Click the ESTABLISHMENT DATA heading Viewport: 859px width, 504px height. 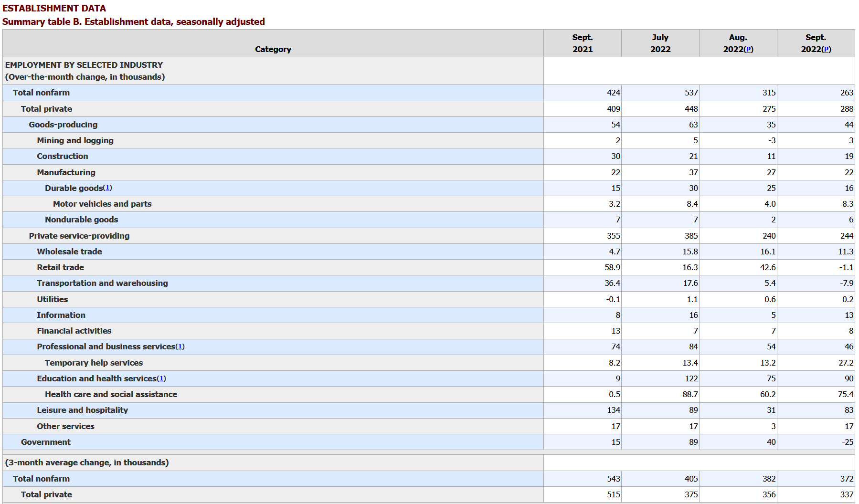(x=54, y=8)
